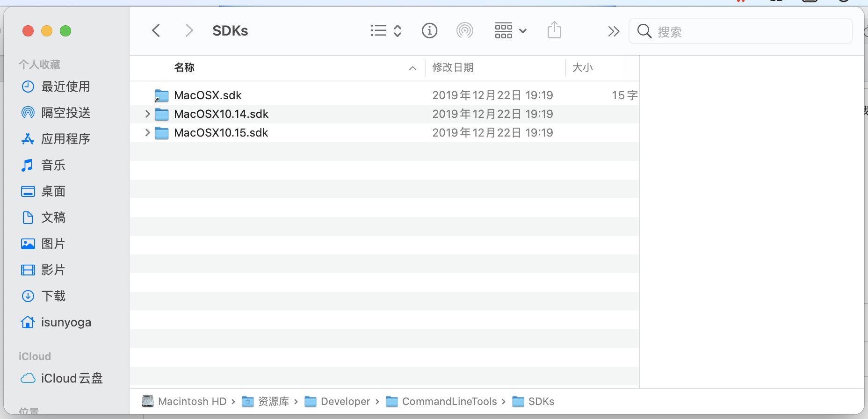This screenshot has height=419, width=868.
Task: Open the isunyoga home folder
Action: tap(66, 322)
